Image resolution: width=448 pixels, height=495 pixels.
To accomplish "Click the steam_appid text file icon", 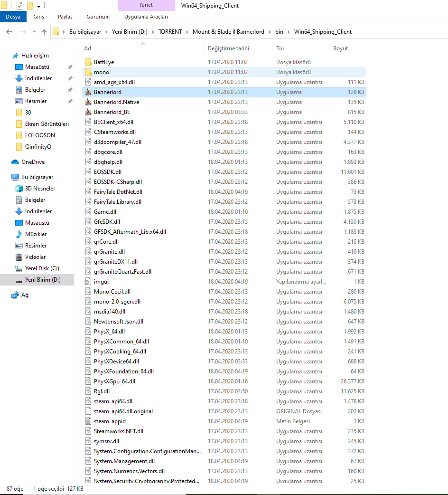I will pos(88,421).
